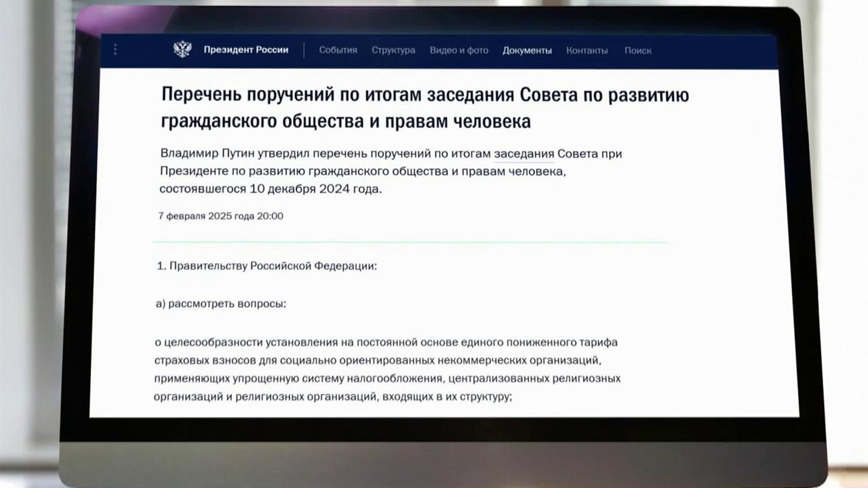Go to Президент России home link
The image size is (868, 488).
click(245, 49)
